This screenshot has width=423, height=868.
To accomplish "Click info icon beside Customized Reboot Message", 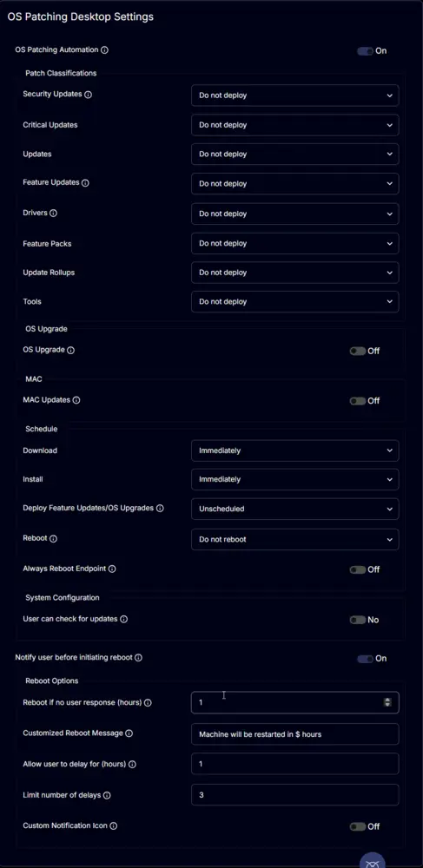I will 129,733.
